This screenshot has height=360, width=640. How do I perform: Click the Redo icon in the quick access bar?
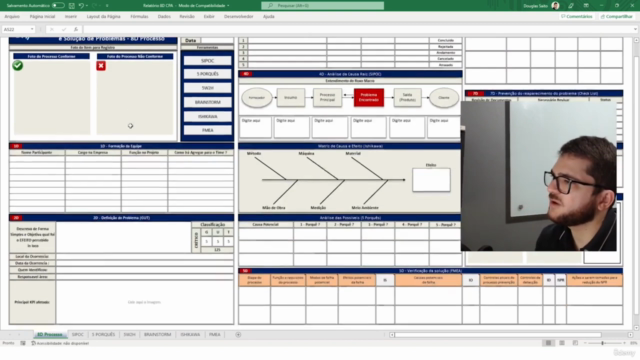click(x=95, y=6)
